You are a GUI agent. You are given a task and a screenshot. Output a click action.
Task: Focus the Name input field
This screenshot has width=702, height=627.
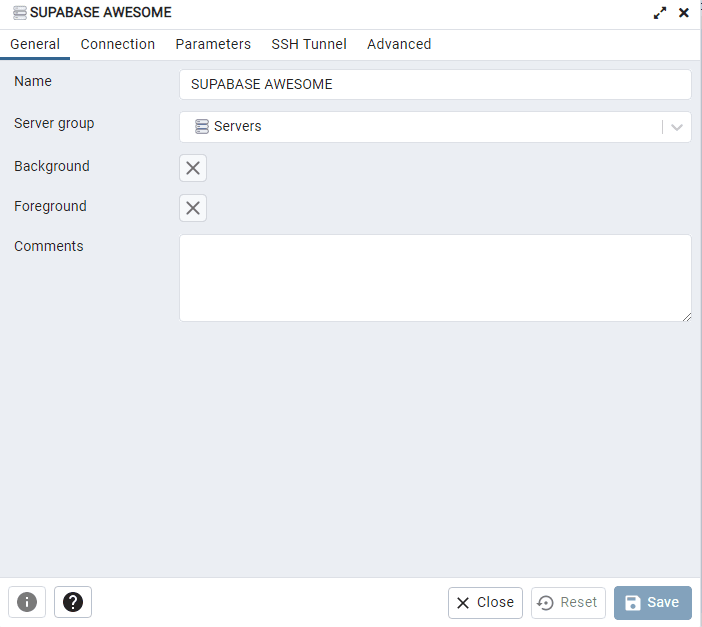point(435,84)
